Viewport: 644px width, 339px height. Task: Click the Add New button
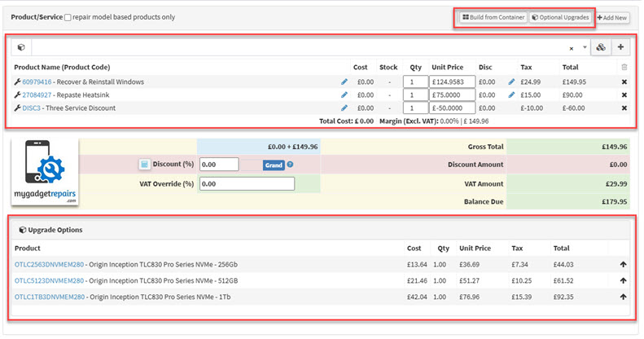(x=612, y=18)
